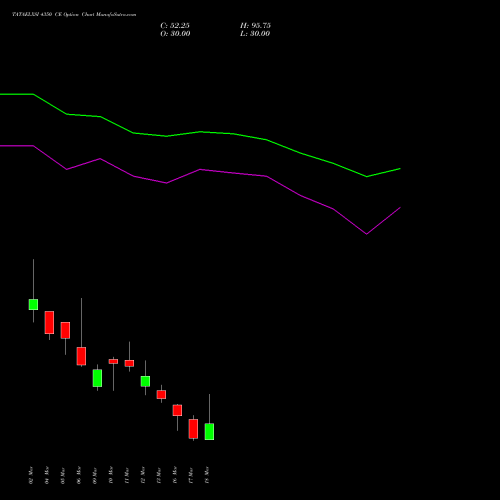This screenshot has height=500, width=500.
Task: Click the green upper band line
Action: point(200,132)
